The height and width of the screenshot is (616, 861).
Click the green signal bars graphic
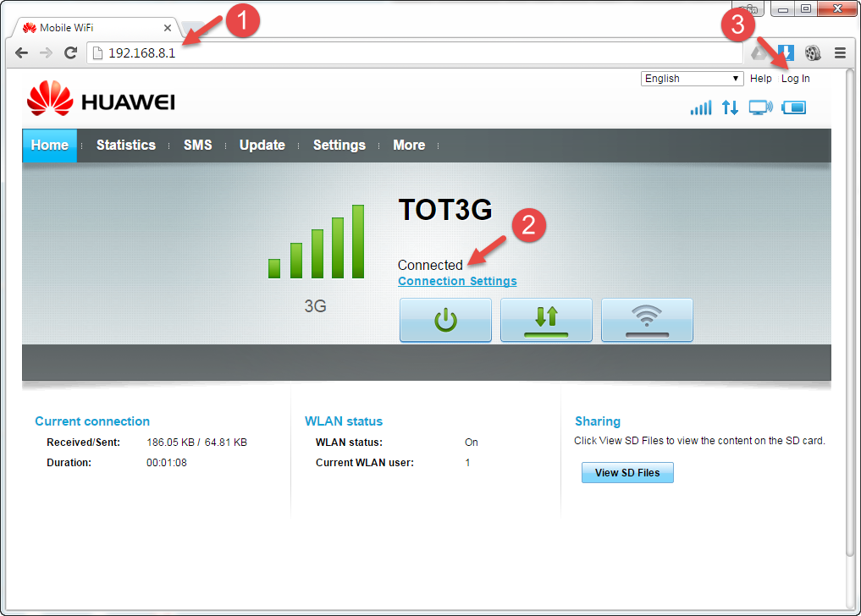point(317,241)
